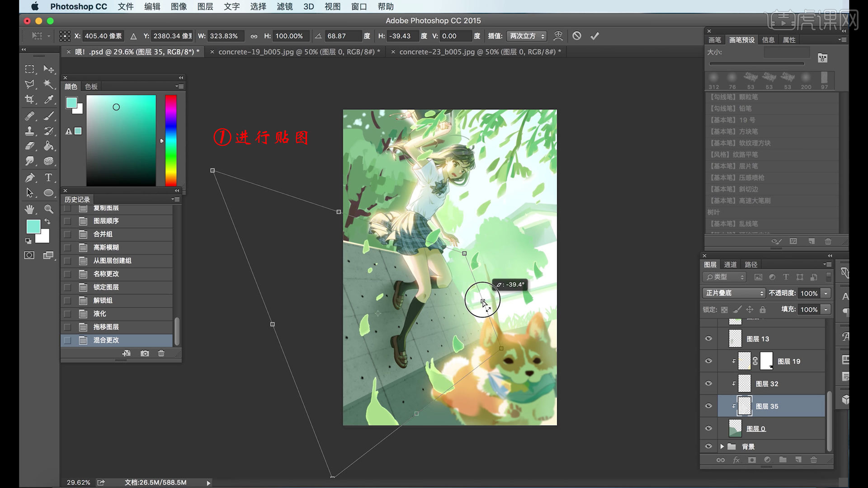Click the foreground color swatch in toolbar
Screen dimensions: 868x488
(x=33, y=226)
